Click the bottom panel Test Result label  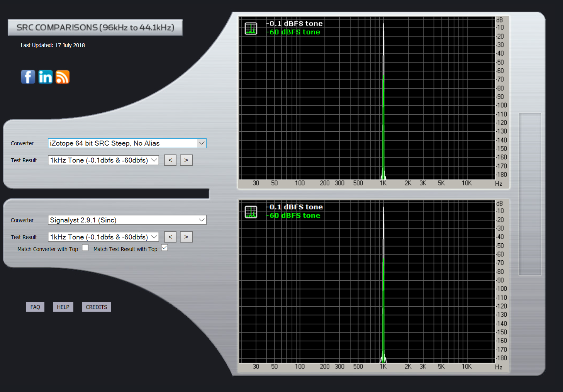24,237
